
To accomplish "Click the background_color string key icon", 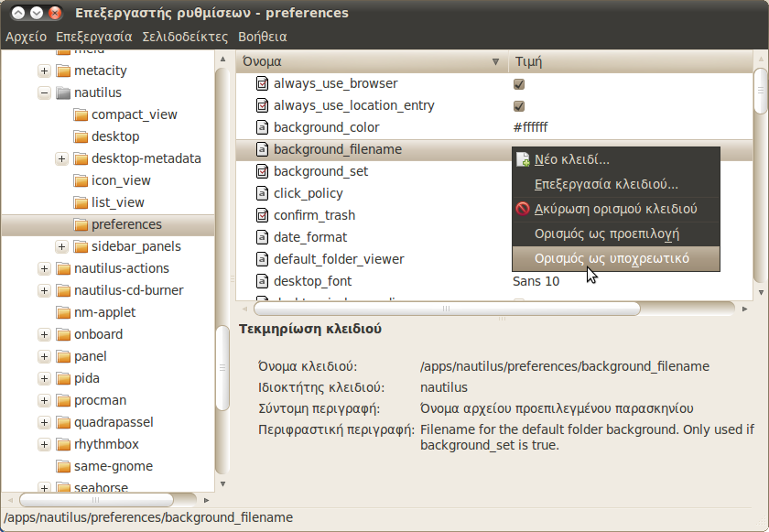I will tap(263, 127).
